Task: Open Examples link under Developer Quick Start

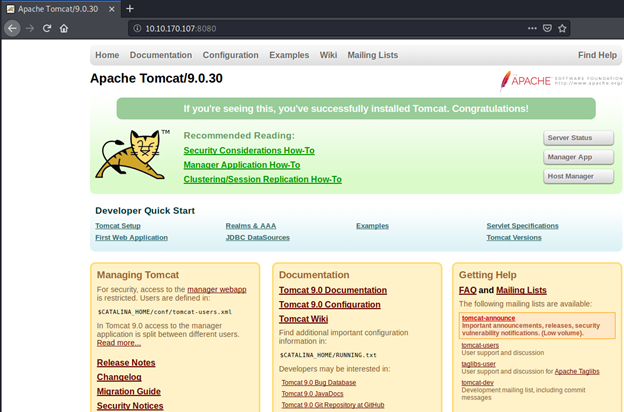Action: pyautogui.click(x=372, y=226)
